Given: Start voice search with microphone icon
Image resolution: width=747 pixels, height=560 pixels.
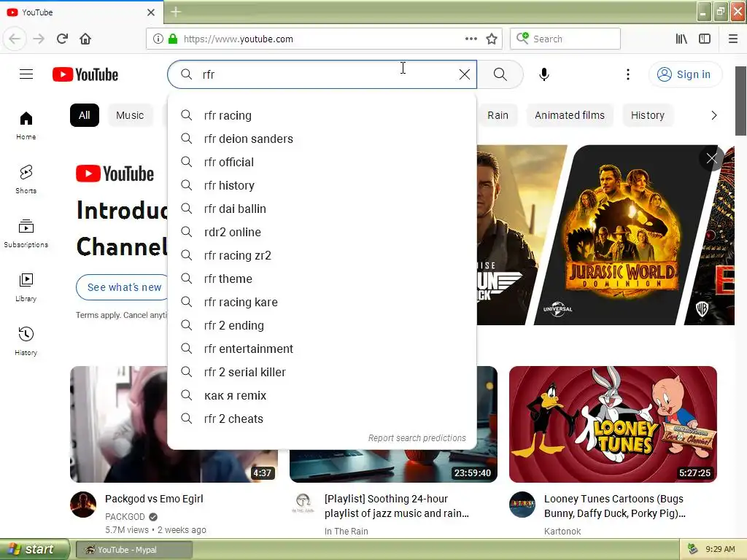Looking at the screenshot, I should 544,74.
